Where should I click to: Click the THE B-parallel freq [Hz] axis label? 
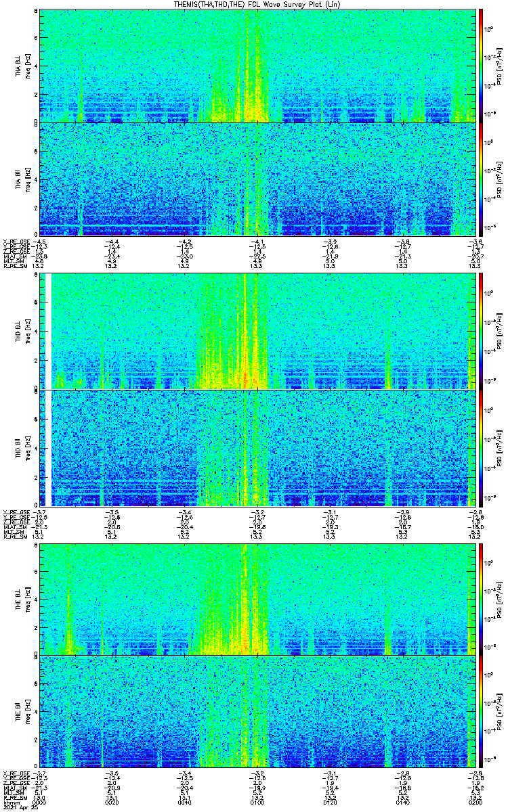tap(28, 711)
